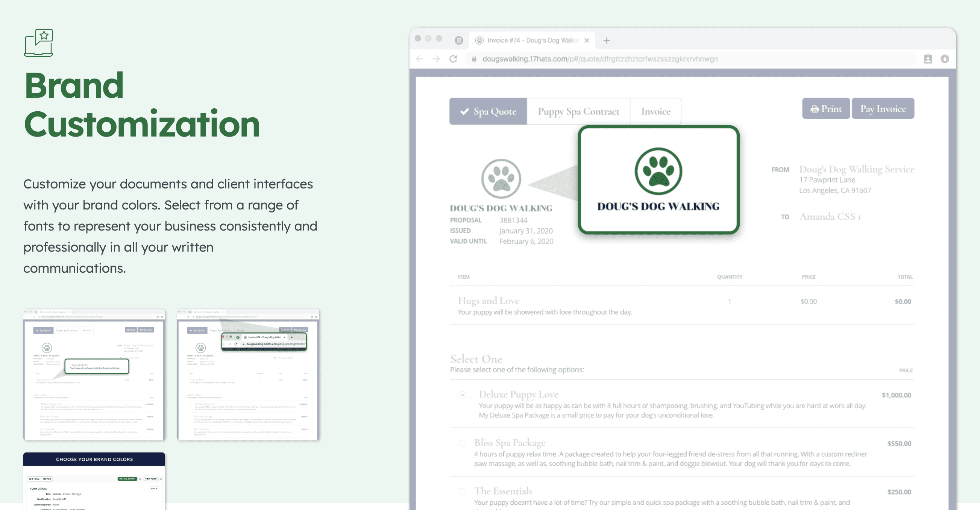980x510 pixels.
Task: Select the Deluxe Puppy Love radio option
Action: tap(463, 395)
